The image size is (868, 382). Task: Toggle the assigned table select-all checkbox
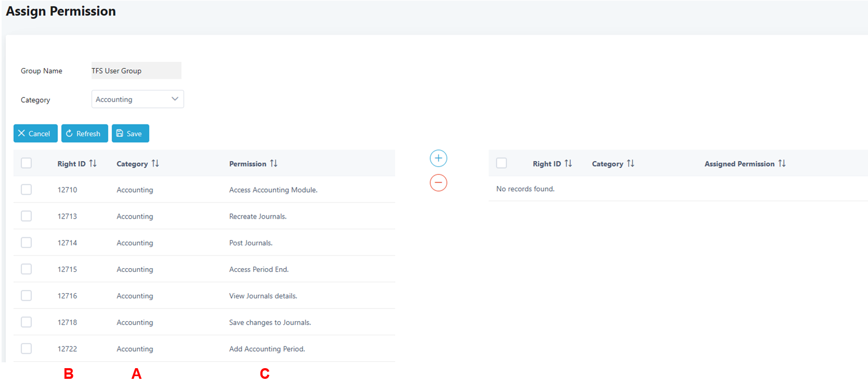tap(502, 163)
